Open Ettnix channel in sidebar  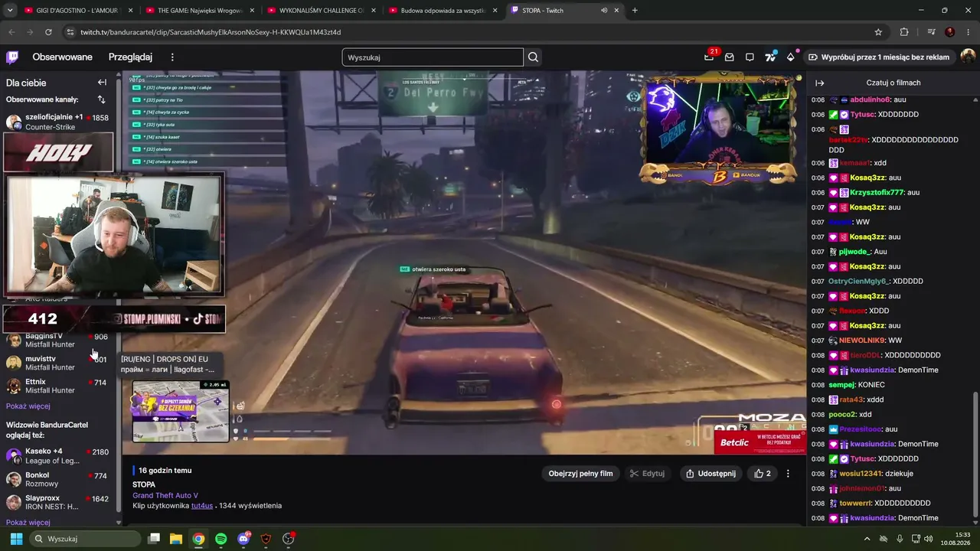pyautogui.click(x=58, y=386)
